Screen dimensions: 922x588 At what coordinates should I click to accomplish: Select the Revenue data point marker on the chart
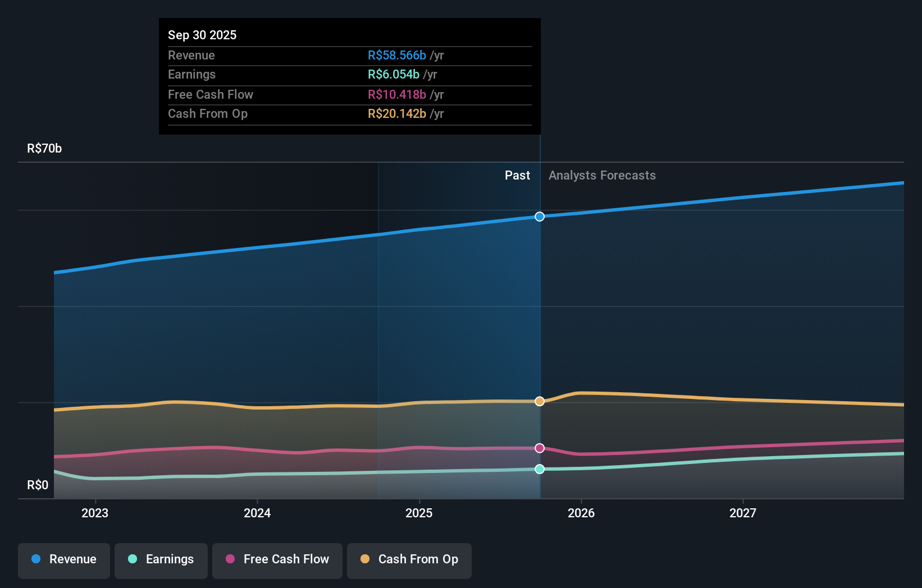click(539, 216)
